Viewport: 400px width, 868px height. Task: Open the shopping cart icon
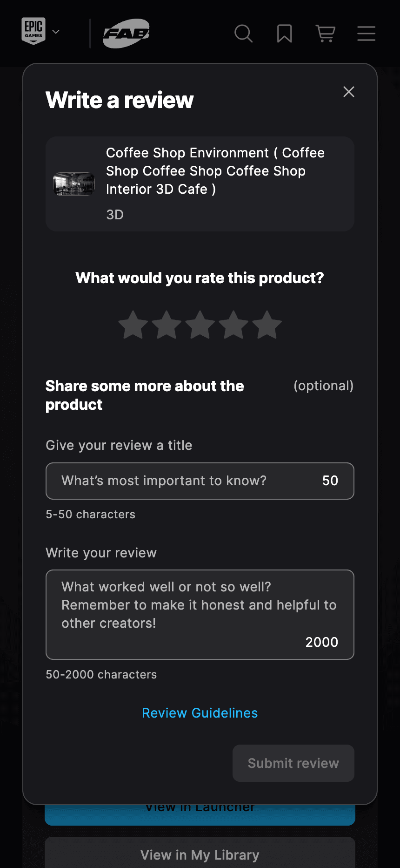[x=326, y=34]
